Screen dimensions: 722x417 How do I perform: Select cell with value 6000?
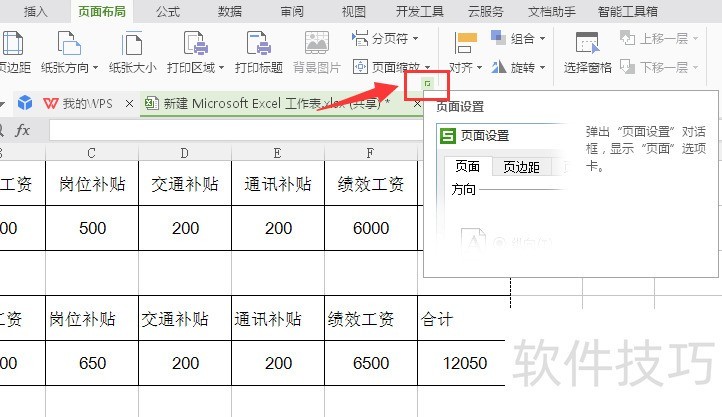click(x=371, y=228)
